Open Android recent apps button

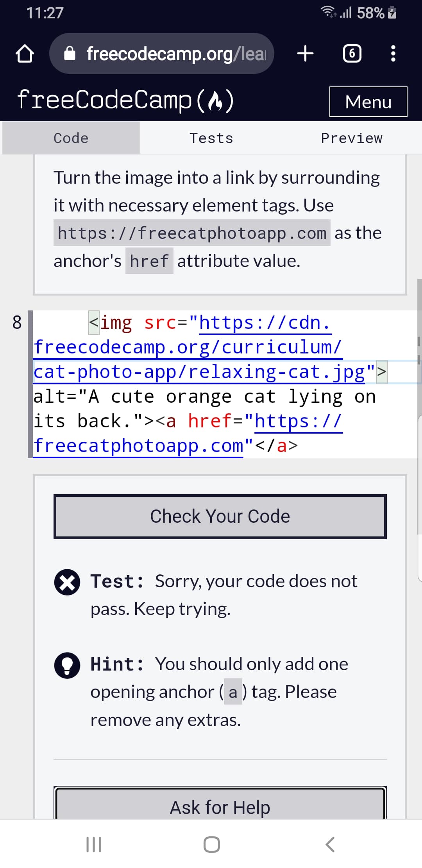point(94,844)
